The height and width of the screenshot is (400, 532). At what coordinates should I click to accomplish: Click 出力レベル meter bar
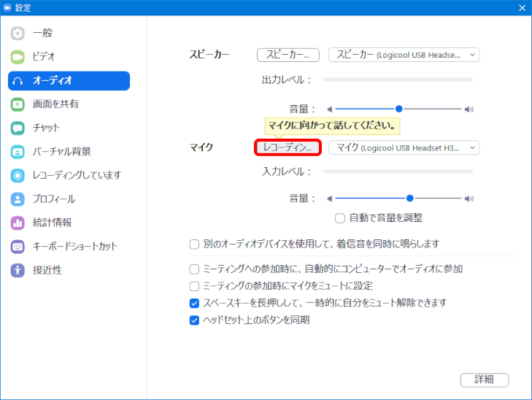(x=398, y=80)
